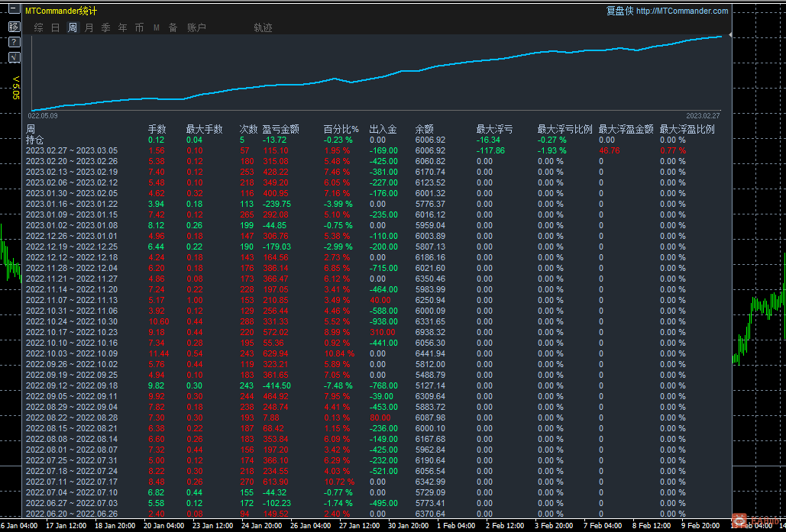Image resolution: width=786 pixels, height=532 pixels.
Task: Select the '周' weekly tab
Action: pyautogui.click(x=73, y=28)
